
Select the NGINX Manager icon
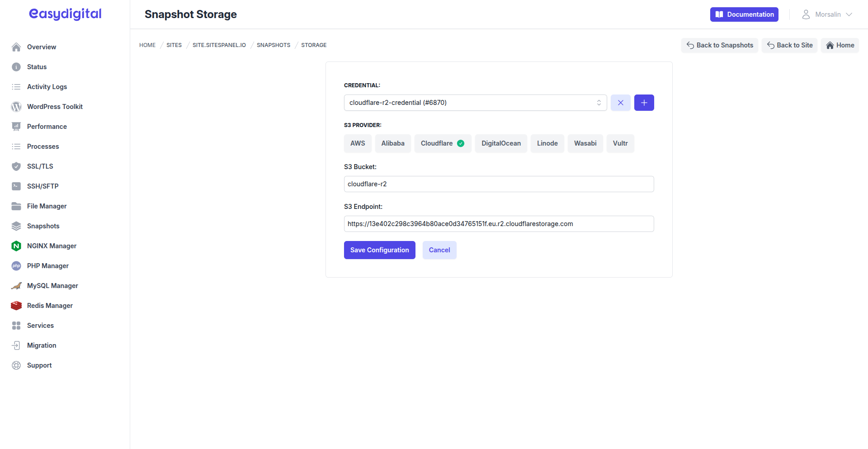[16, 246]
